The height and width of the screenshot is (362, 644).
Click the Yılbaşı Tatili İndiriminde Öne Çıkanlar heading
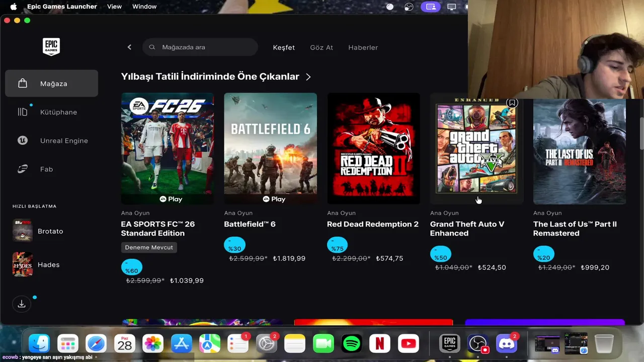[x=210, y=76]
